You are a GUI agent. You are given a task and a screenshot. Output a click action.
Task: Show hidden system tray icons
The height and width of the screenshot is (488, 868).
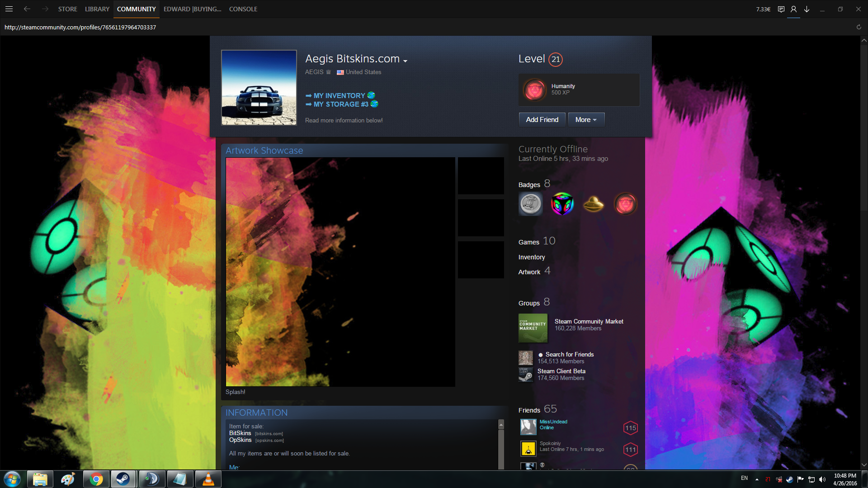(x=757, y=479)
